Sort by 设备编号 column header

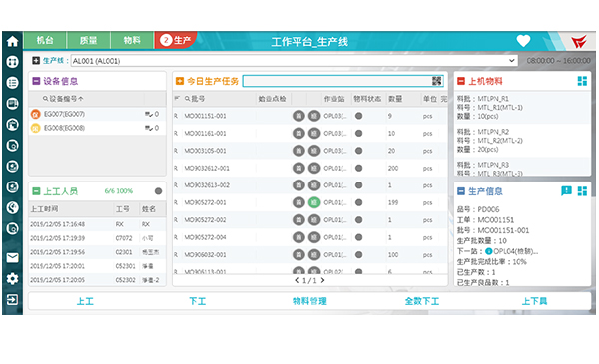(x=63, y=99)
